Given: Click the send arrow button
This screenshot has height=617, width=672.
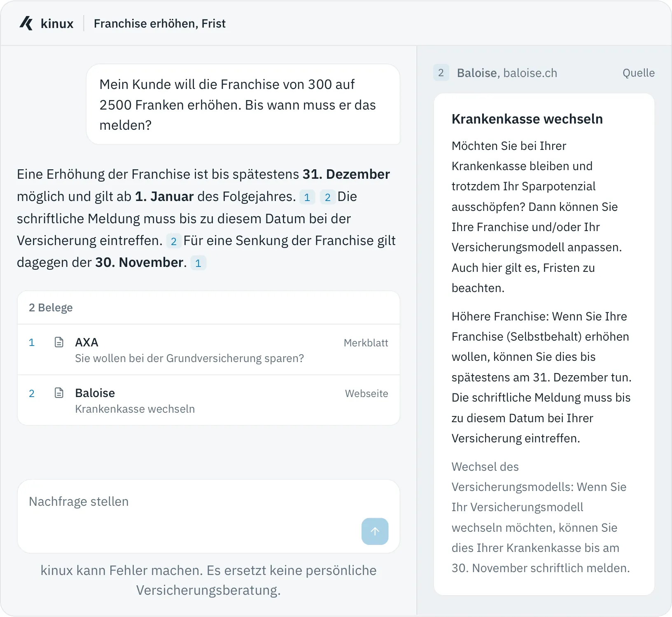Looking at the screenshot, I should [x=375, y=531].
